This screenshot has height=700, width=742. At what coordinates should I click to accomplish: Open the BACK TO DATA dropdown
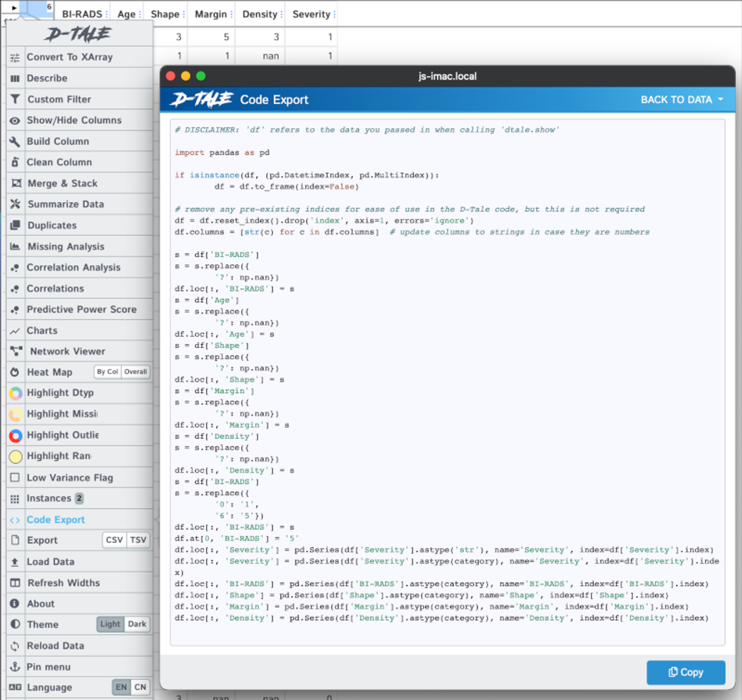click(x=682, y=100)
